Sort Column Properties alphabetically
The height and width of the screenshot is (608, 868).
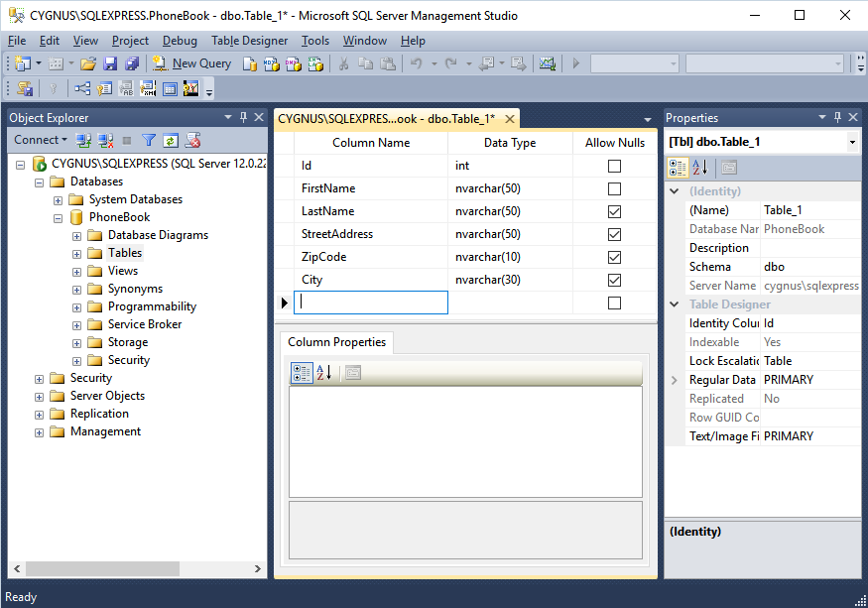click(323, 373)
